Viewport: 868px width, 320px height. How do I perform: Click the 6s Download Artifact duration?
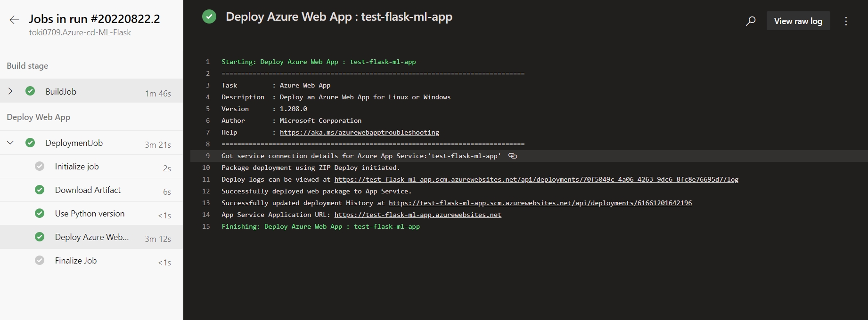[167, 192]
